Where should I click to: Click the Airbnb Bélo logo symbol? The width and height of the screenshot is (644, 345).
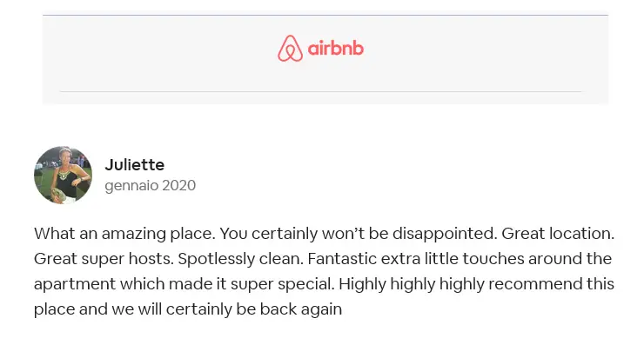290,49
